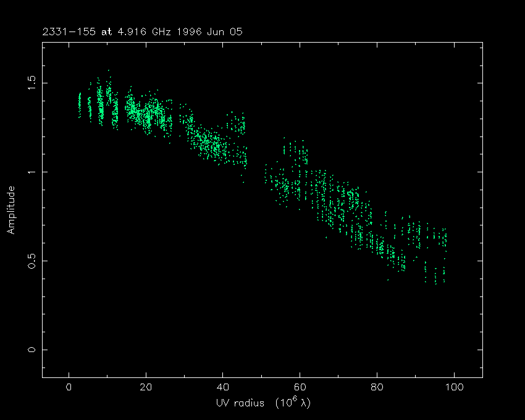The image size is (525, 420).
Task: Select the x-axis tick label "60"
Action: point(300,388)
